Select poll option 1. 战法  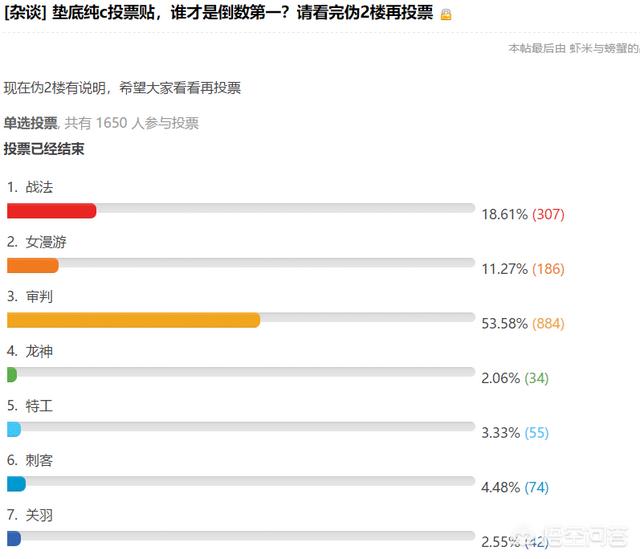pos(30,187)
